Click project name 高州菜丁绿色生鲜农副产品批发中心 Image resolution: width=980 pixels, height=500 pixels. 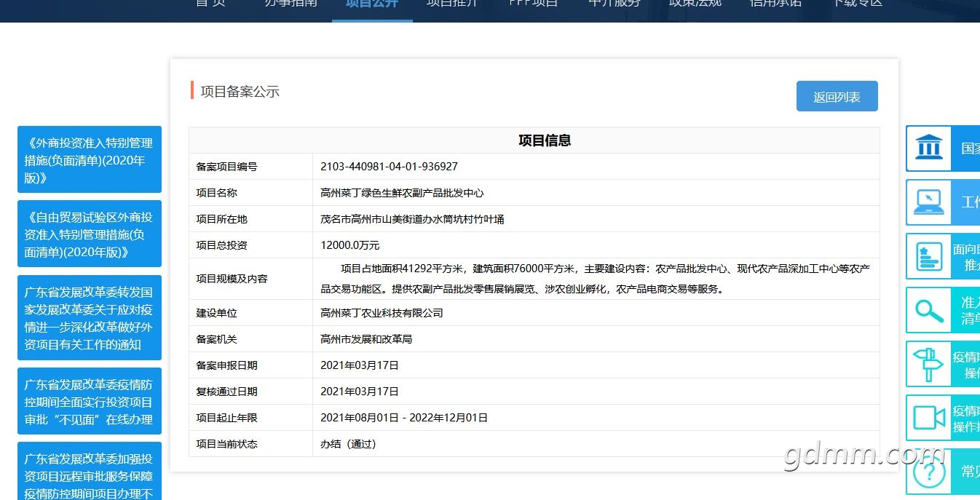402,193
